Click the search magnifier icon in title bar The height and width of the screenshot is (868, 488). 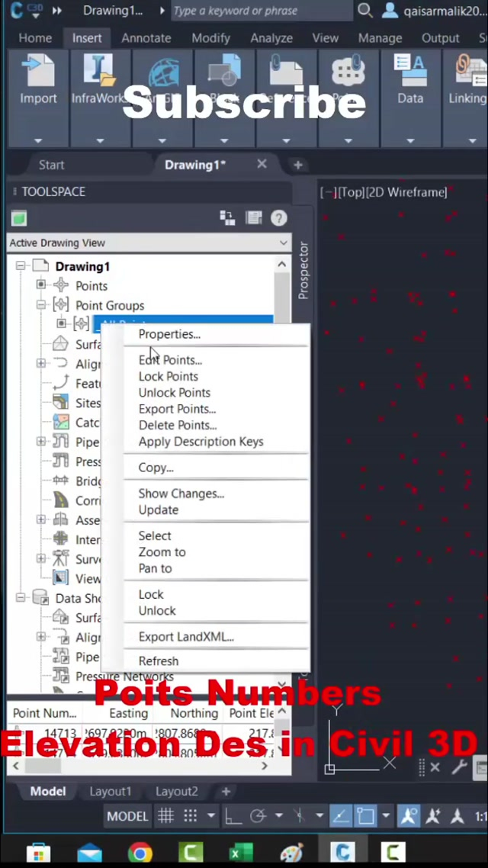pos(365,11)
